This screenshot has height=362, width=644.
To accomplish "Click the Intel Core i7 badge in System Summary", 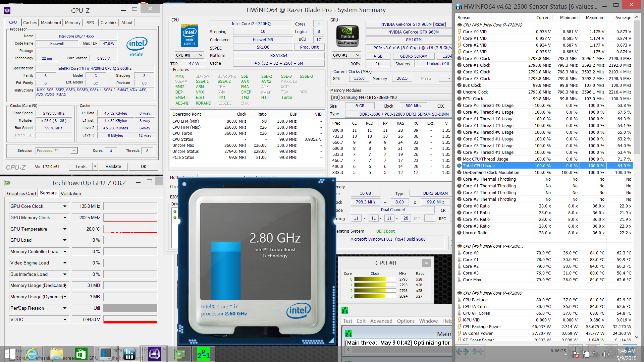I will pyautogui.click(x=190, y=36).
